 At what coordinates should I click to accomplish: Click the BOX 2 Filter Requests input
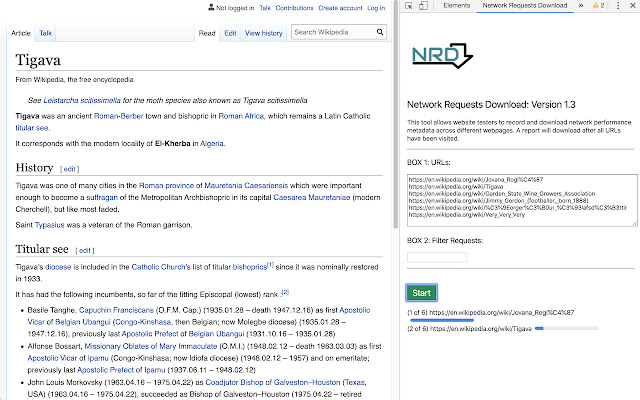(437, 257)
